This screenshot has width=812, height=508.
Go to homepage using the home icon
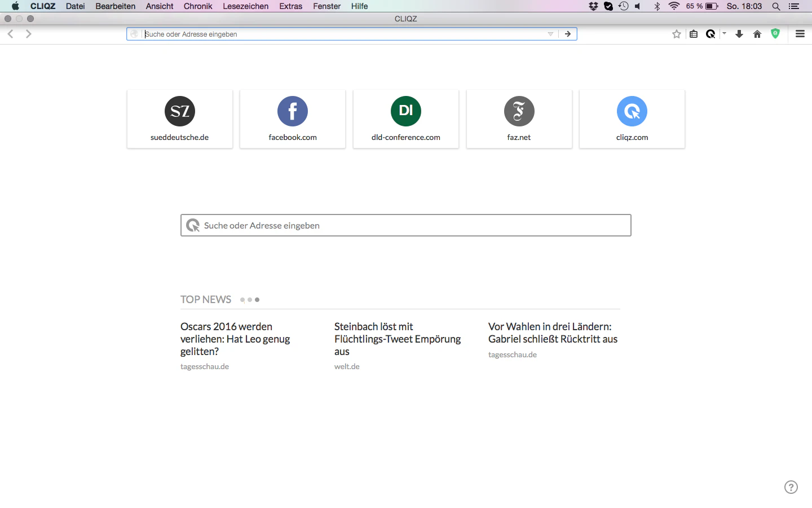coord(757,33)
